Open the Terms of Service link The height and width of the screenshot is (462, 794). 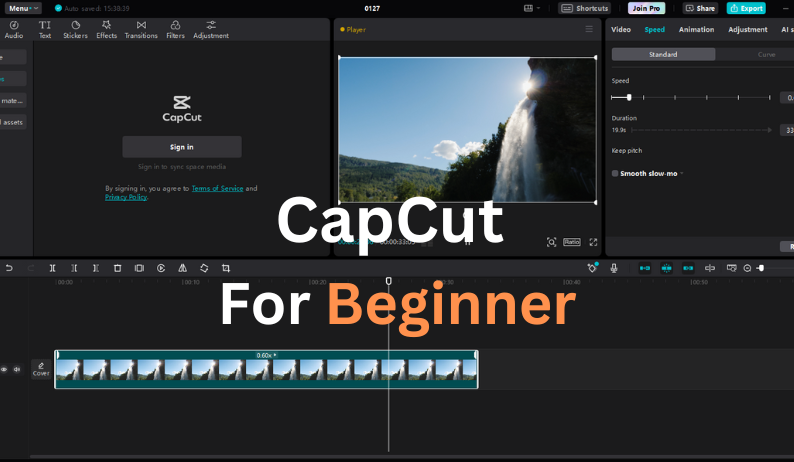pyautogui.click(x=217, y=188)
